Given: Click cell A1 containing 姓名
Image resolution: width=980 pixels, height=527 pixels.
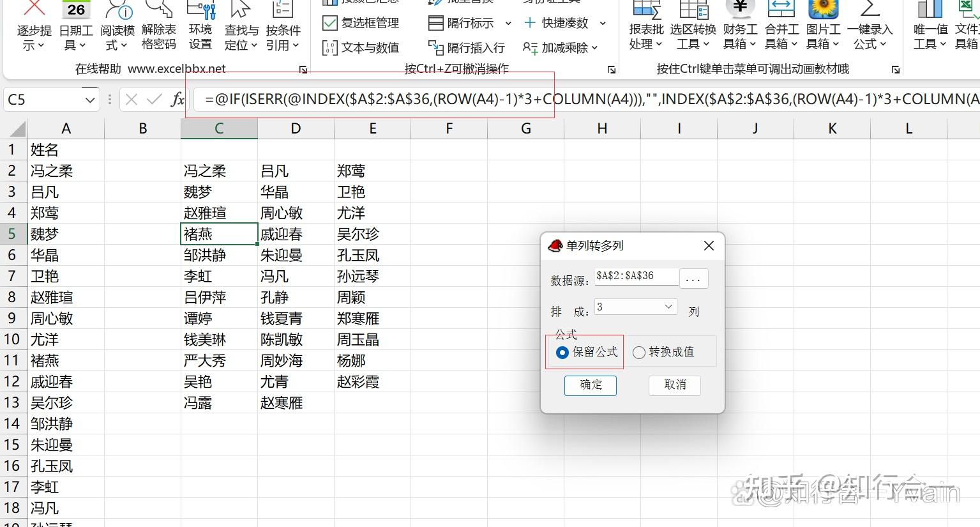Looking at the screenshot, I should point(66,150).
